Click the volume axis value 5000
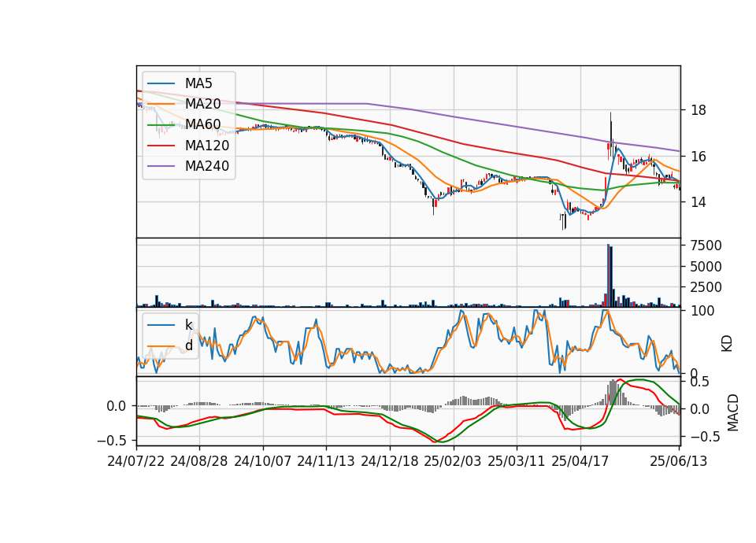The image size is (756, 543). tap(706, 267)
